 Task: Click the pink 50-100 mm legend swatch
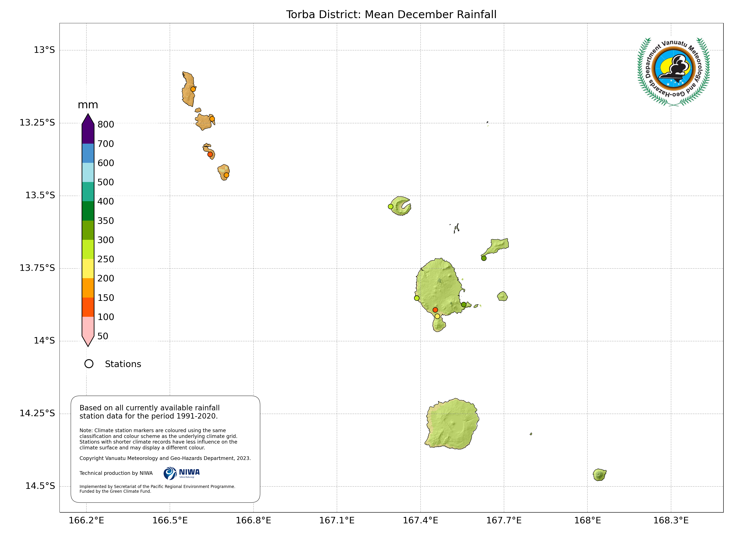(88, 326)
